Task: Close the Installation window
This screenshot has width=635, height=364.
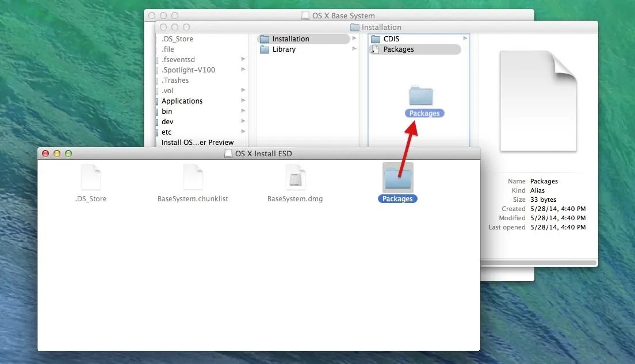Action: [x=163, y=27]
